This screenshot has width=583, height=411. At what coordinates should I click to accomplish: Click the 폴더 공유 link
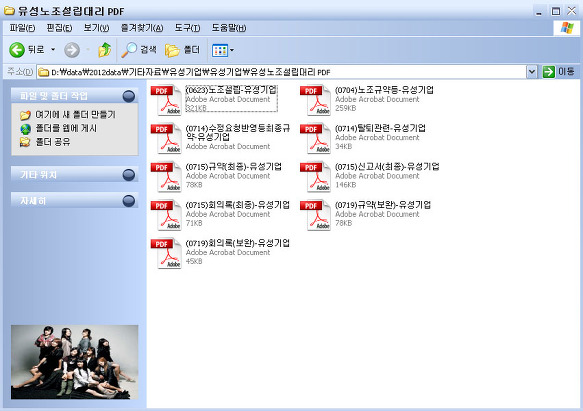53,142
